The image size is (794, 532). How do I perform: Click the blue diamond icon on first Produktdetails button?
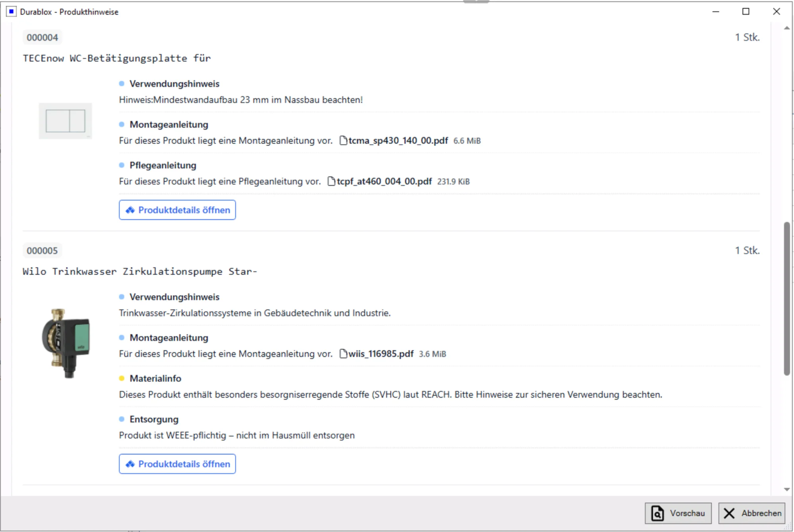tap(130, 210)
